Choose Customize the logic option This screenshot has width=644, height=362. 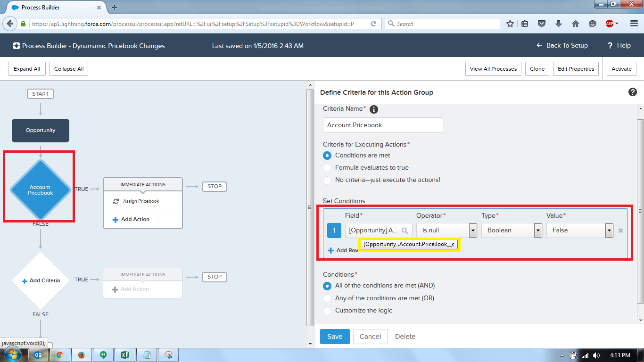point(327,311)
